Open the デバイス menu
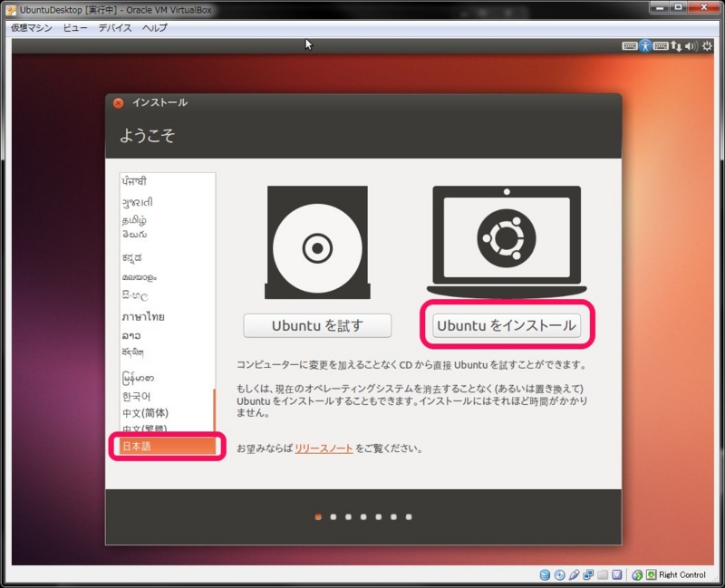Screen dimensions: 725x588 (x=115, y=28)
